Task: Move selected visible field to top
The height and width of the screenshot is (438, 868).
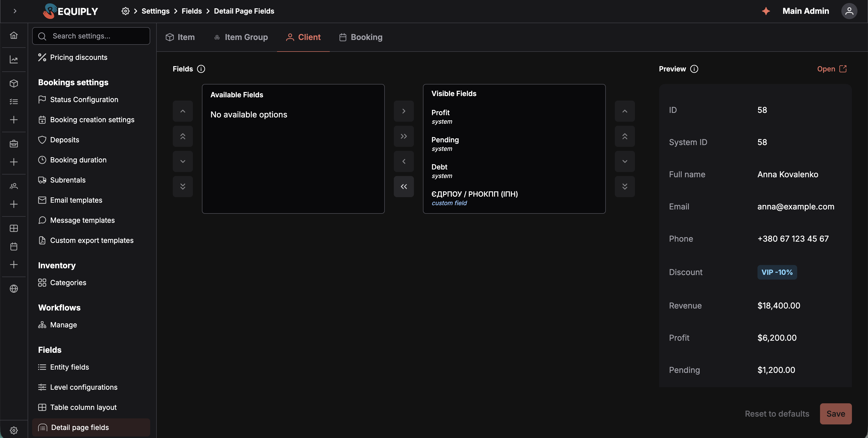Action: point(625,136)
